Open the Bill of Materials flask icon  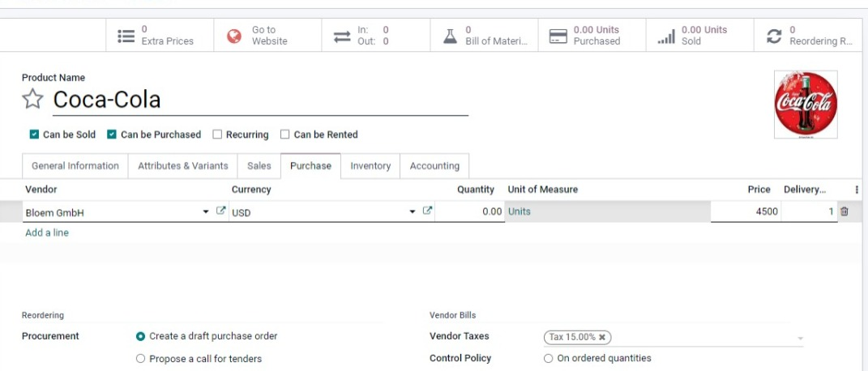tap(451, 36)
